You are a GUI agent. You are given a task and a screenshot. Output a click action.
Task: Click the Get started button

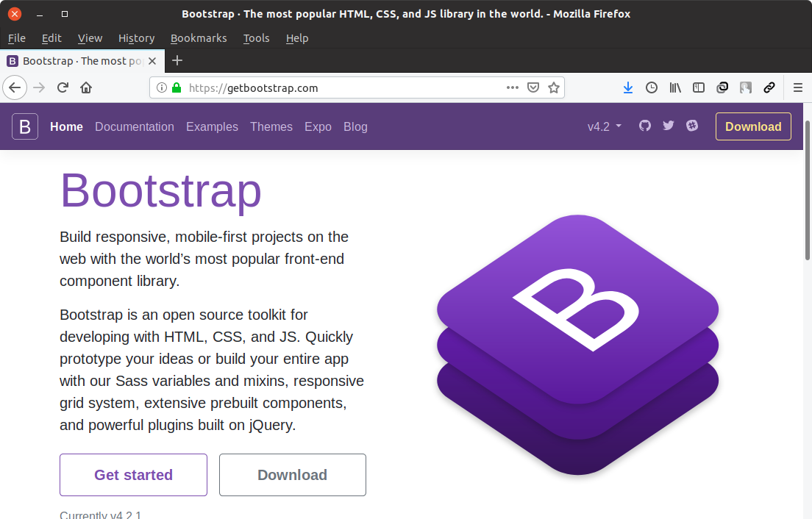point(134,474)
